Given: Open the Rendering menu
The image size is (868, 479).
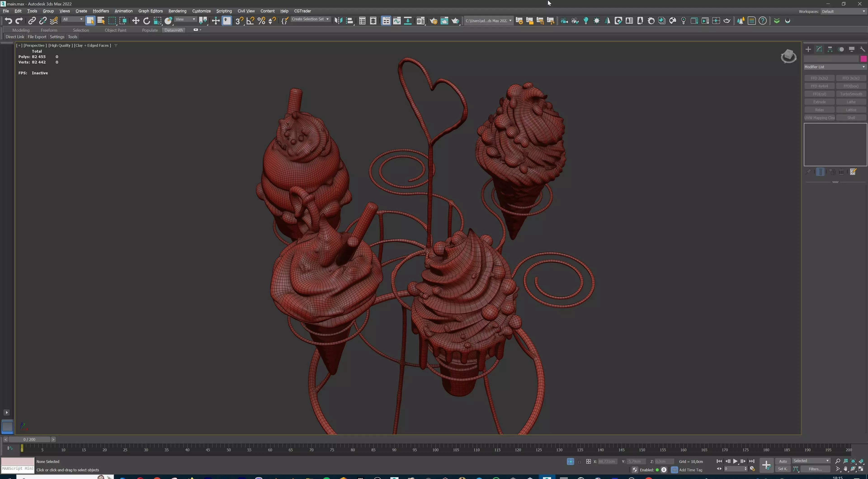Looking at the screenshot, I should (177, 11).
